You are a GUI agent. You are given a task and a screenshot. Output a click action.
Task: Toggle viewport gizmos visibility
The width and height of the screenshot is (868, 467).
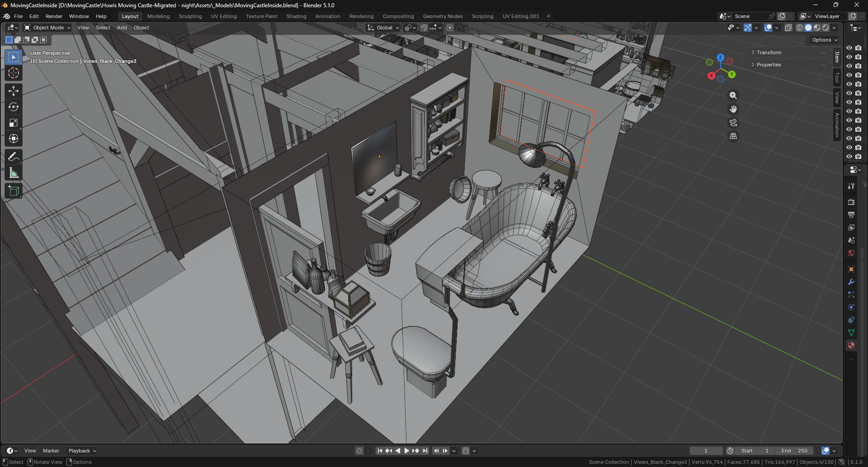(x=748, y=28)
